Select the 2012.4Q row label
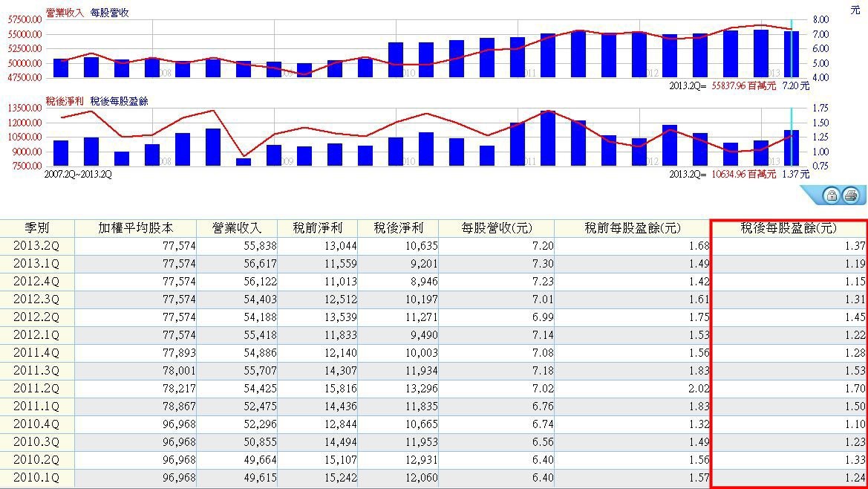The image size is (868, 489). (36, 282)
